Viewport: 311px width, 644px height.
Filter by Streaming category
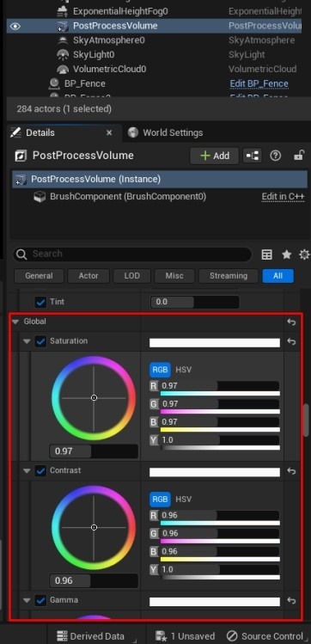click(x=229, y=276)
